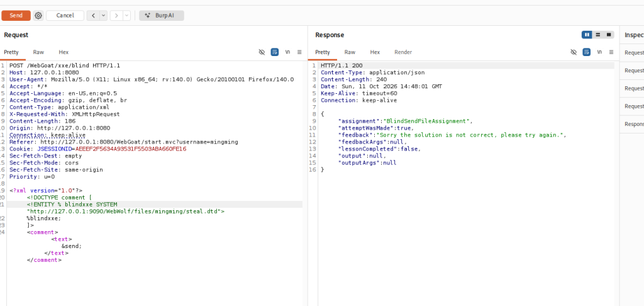The height and width of the screenshot is (306, 644).
Task: Toggle the \n newline display in Request panel
Action: pos(287,52)
